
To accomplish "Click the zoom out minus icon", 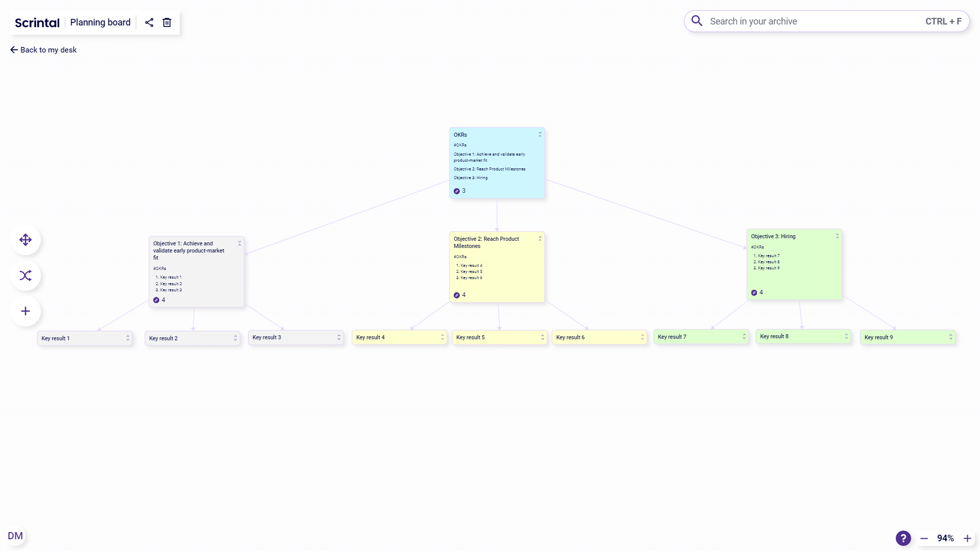I will (923, 538).
